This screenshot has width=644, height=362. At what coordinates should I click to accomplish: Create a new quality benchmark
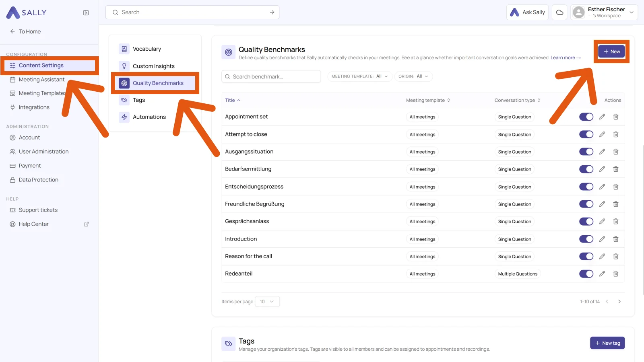(611, 51)
